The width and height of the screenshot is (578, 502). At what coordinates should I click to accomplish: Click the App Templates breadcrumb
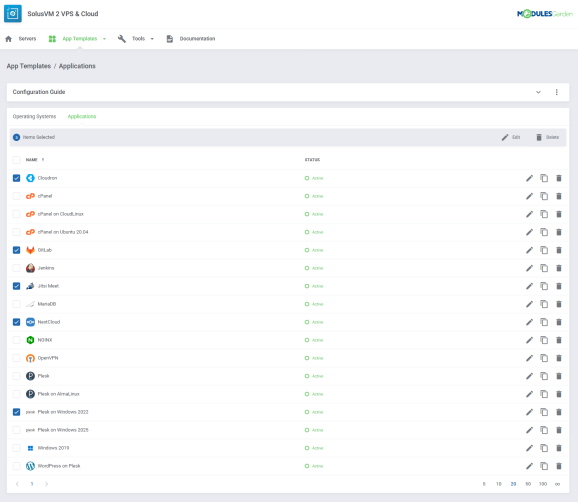click(29, 66)
